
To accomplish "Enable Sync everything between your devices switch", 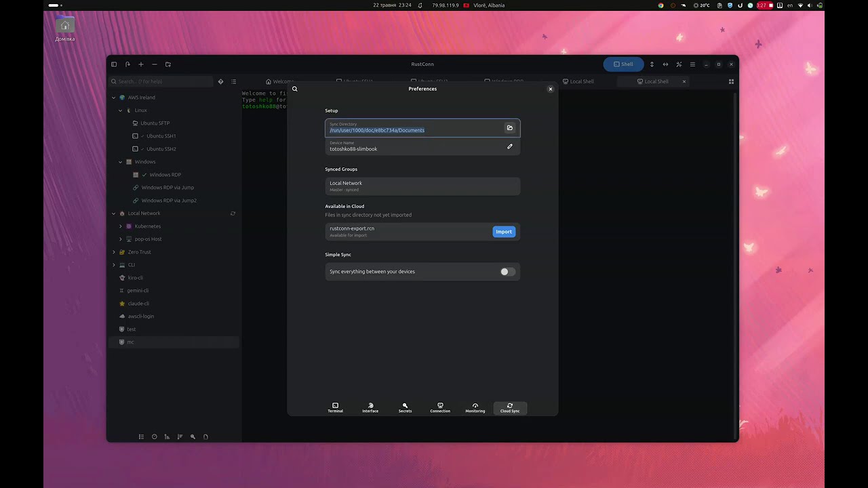I will pos(508,272).
